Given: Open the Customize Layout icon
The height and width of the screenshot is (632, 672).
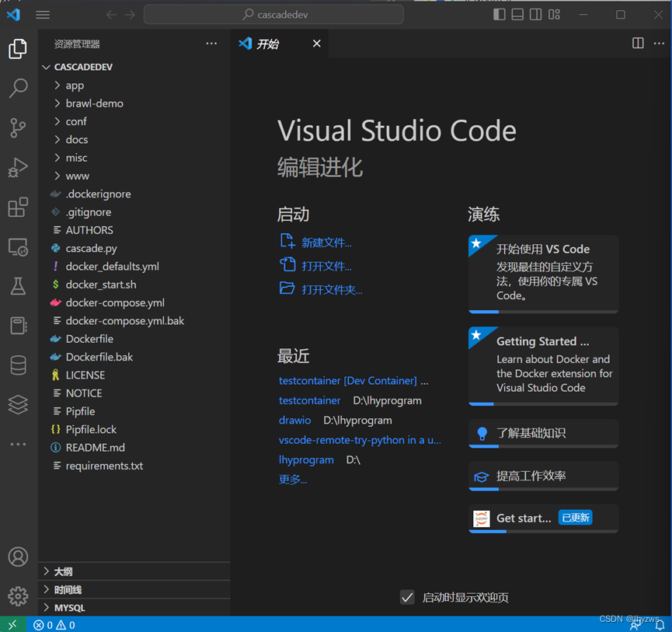Looking at the screenshot, I should coord(554,15).
